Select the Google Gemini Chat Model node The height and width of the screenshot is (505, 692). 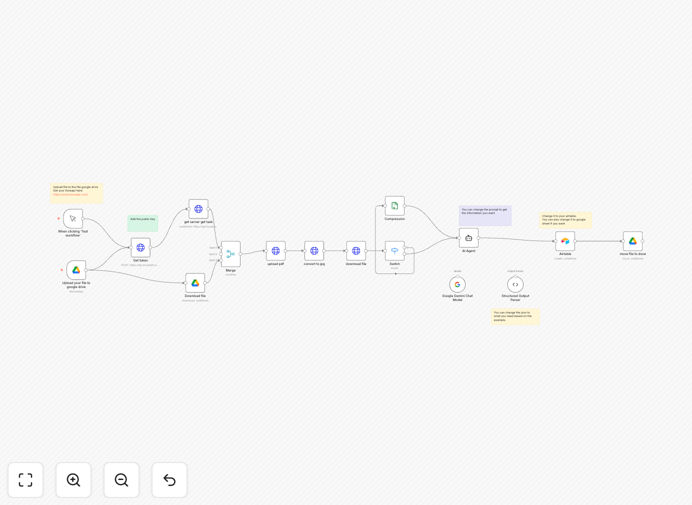(x=457, y=284)
